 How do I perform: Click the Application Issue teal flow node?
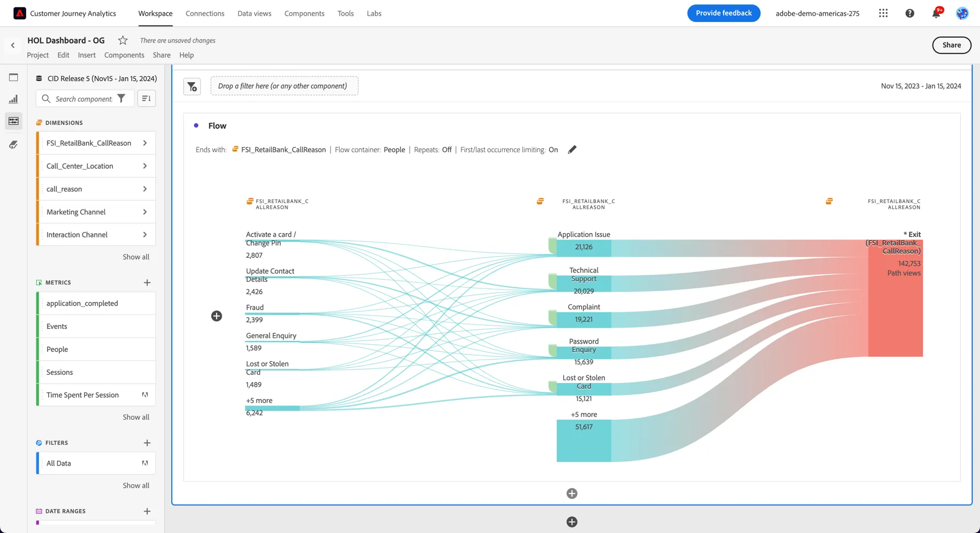pyautogui.click(x=584, y=247)
